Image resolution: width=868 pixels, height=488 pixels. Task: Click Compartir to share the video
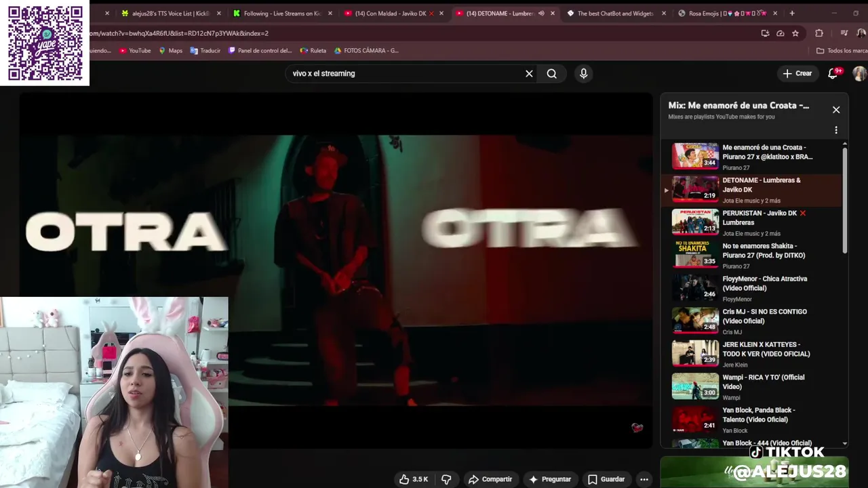[x=490, y=479]
